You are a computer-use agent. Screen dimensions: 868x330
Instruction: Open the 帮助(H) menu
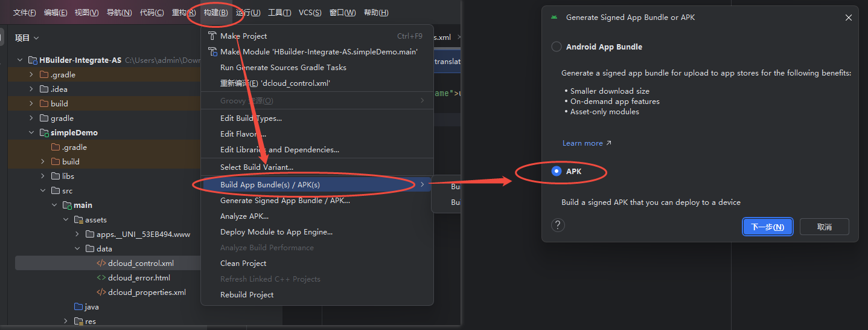tap(376, 13)
